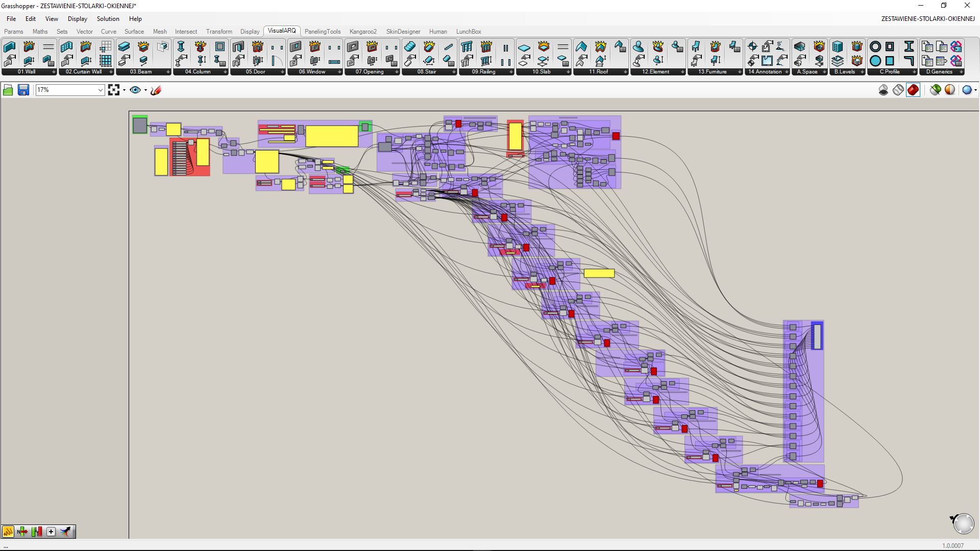This screenshot has height=551, width=980.
Task: Open the zoom percentage dropdown
Action: 101,90
